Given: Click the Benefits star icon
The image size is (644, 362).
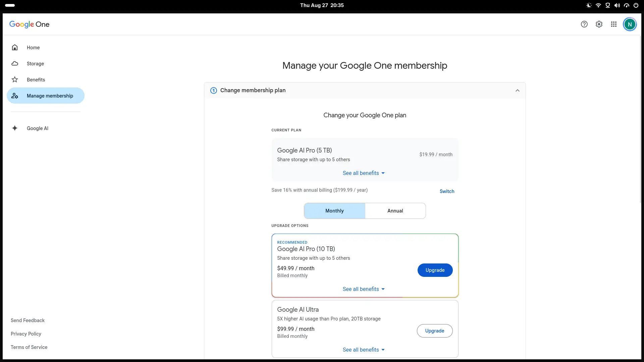Looking at the screenshot, I should [15, 80].
